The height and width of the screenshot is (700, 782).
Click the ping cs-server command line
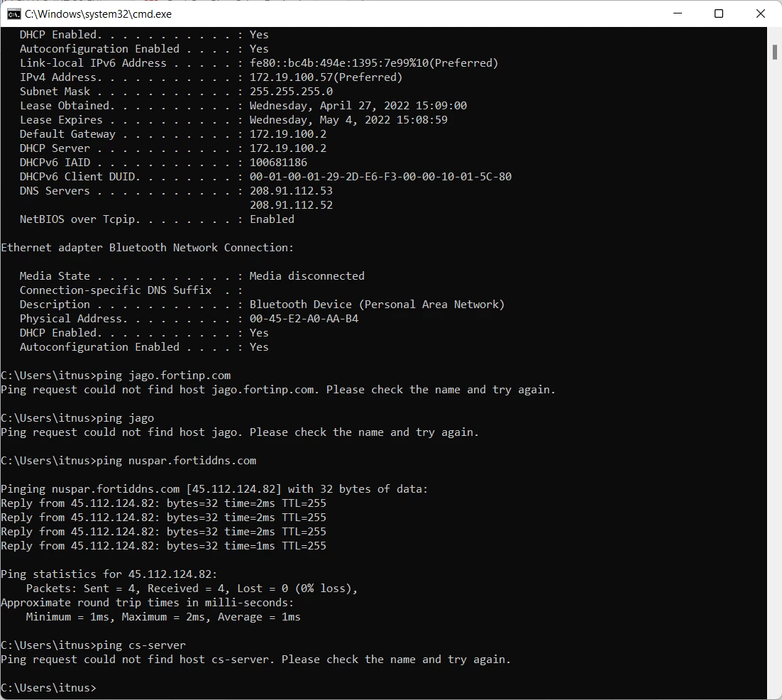click(x=93, y=645)
